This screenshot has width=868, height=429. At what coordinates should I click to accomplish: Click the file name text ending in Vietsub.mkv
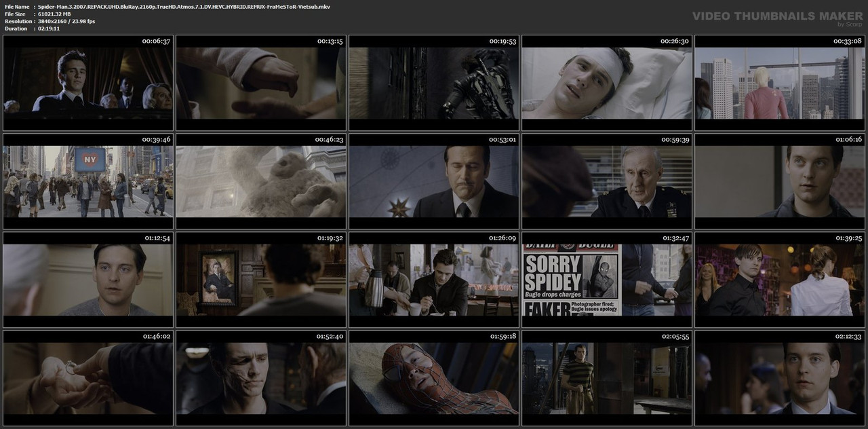click(x=184, y=6)
